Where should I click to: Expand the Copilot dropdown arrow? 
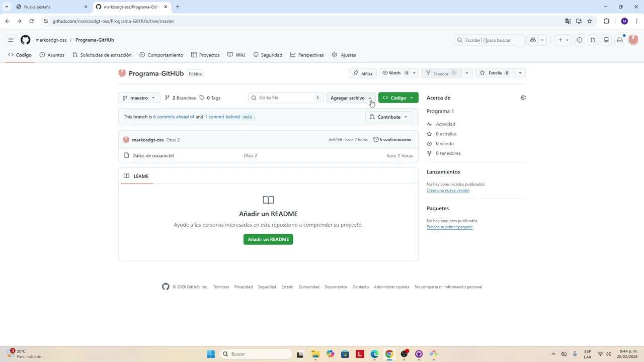point(542,40)
